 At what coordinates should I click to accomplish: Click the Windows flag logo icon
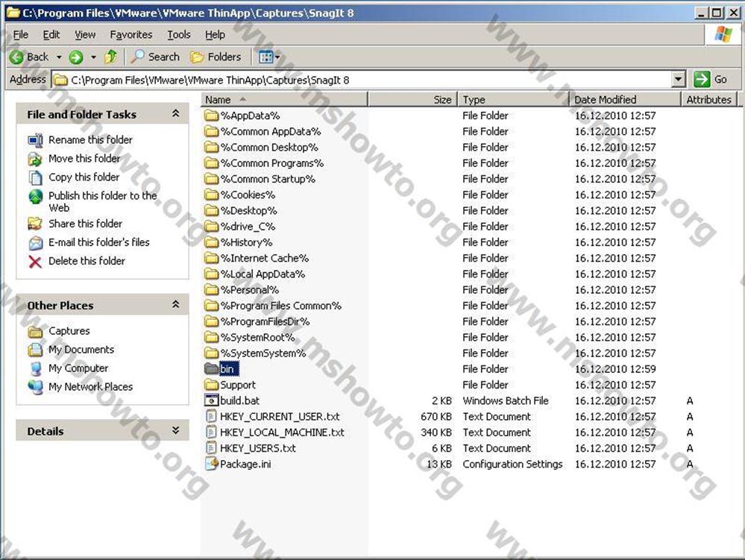tap(723, 34)
